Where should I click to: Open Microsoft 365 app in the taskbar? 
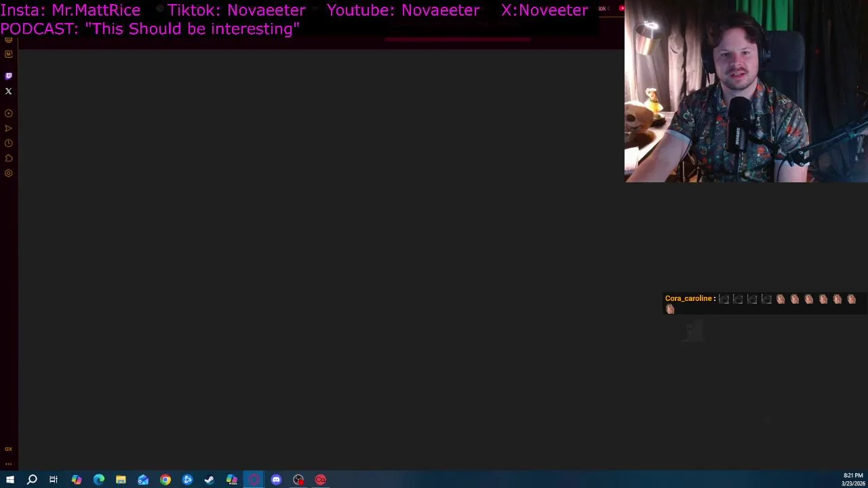coord(232,480)
